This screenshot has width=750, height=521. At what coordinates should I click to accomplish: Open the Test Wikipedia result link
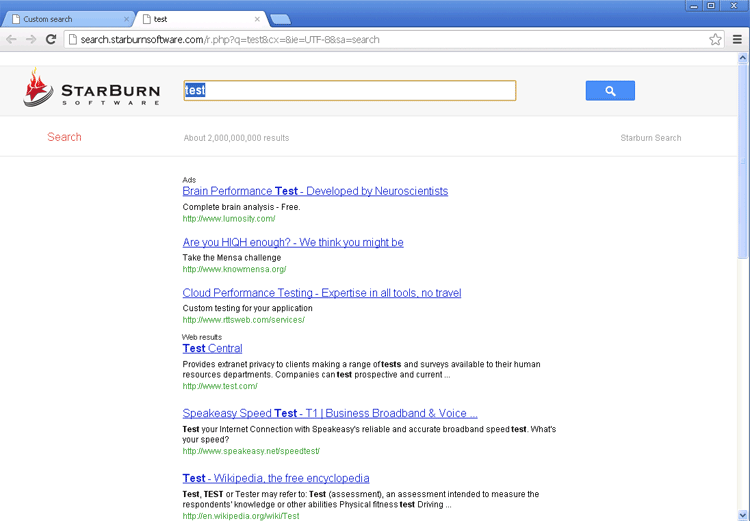tap(276, 478)
